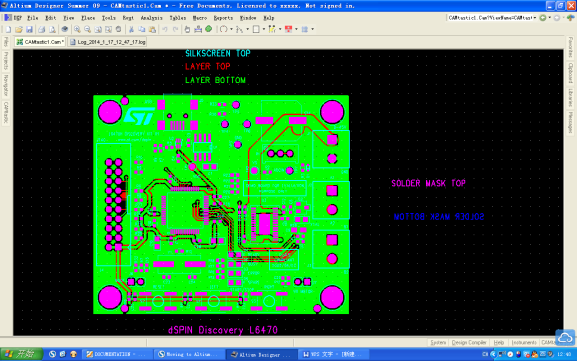The width and height of the screenshot is (578, 361).
Task: Switch to DOCUMENTATION window in taskbar
Action: pyautogui.click(x=115, y=354)
